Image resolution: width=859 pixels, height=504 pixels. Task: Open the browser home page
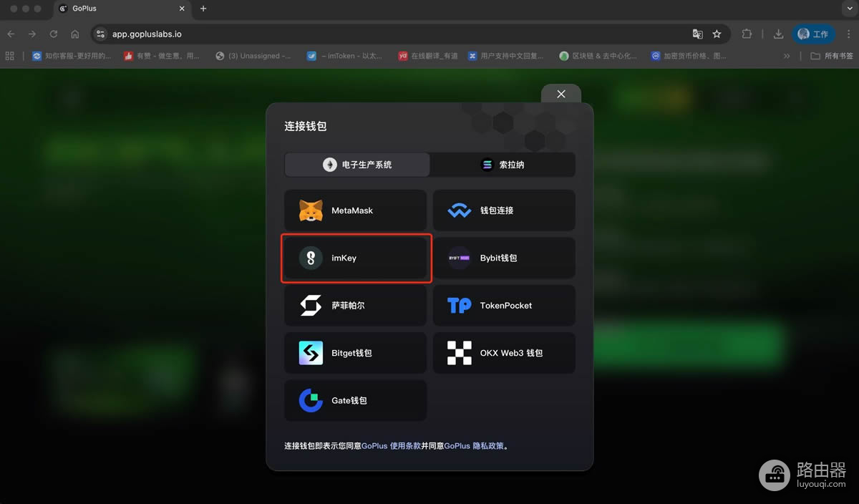pos(75,34)
